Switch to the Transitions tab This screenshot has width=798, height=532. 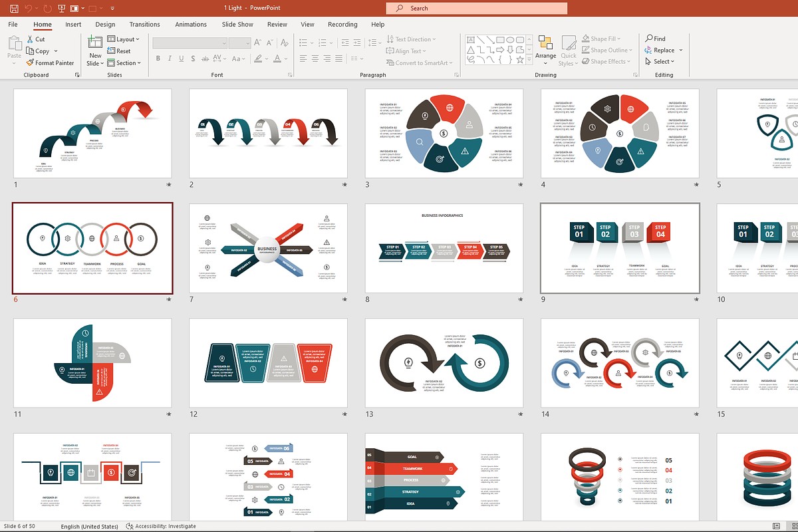click(x=144, y=25)
